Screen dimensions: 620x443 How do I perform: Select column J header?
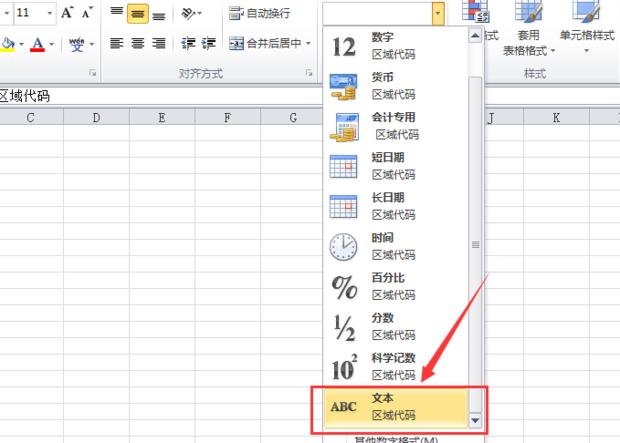[x=504, y=117]
